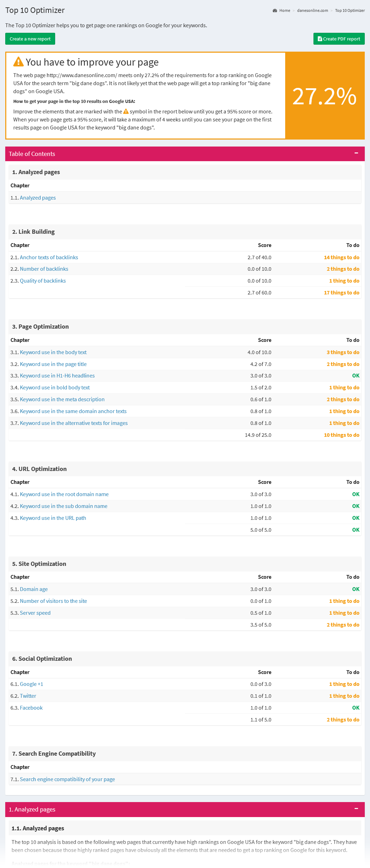Collapse the 1. Analyzed pages panel
The height and width of the screenshot is (868, 370).
(356, 809)
